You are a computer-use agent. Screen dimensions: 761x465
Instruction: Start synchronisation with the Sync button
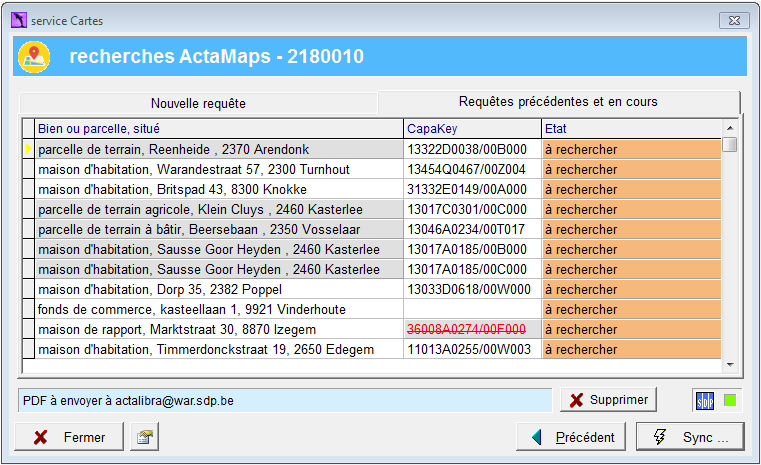click(690, 437)
